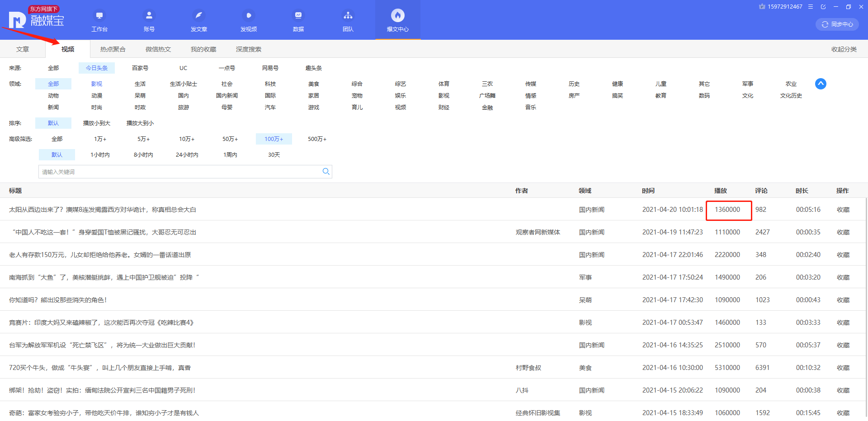The image size is (868, 421).
Task: Select the 30天 time filter
Action: pyautogui.click(x=274, y=155)
